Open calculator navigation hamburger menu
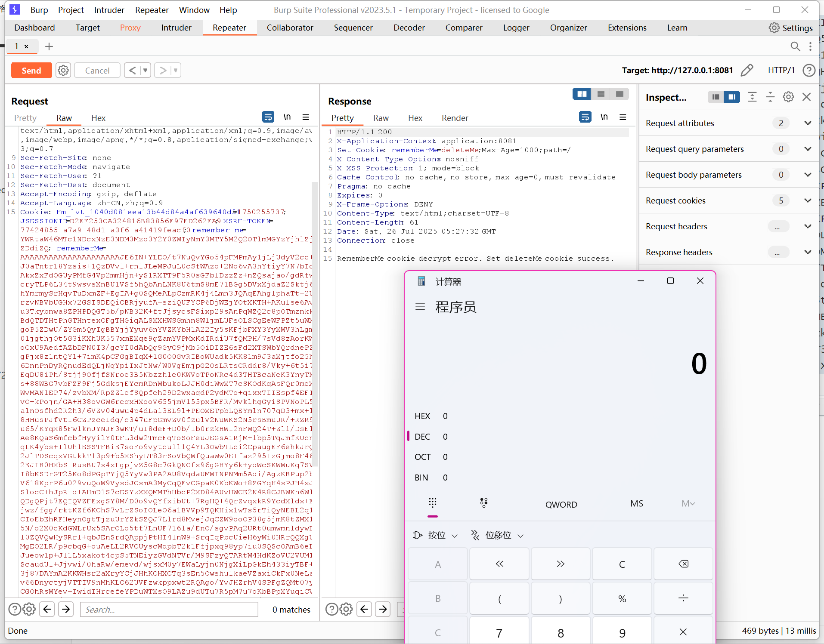 [x=420, y=307]
